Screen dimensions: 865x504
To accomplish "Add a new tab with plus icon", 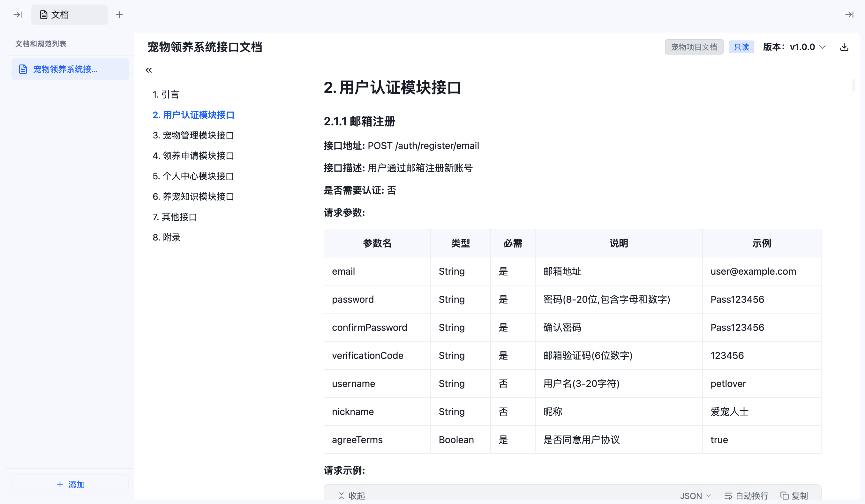I will click(x=119, y=15).
